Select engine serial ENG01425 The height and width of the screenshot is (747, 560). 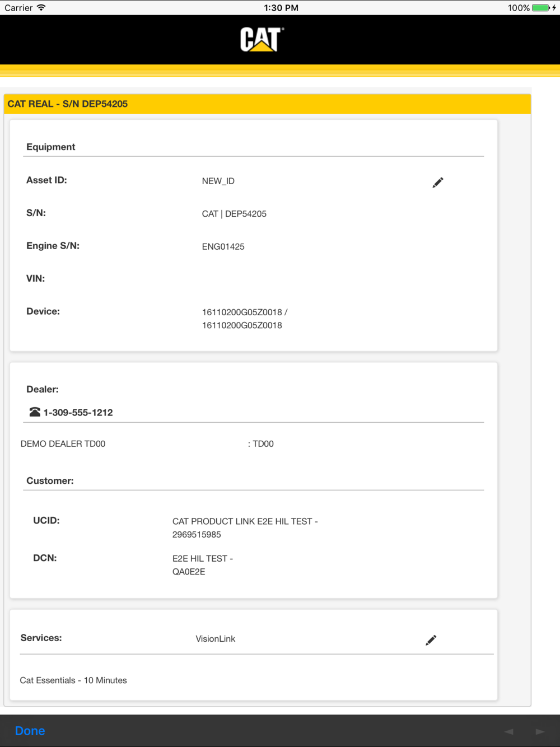pyautogui.click(x=223, y=246)
